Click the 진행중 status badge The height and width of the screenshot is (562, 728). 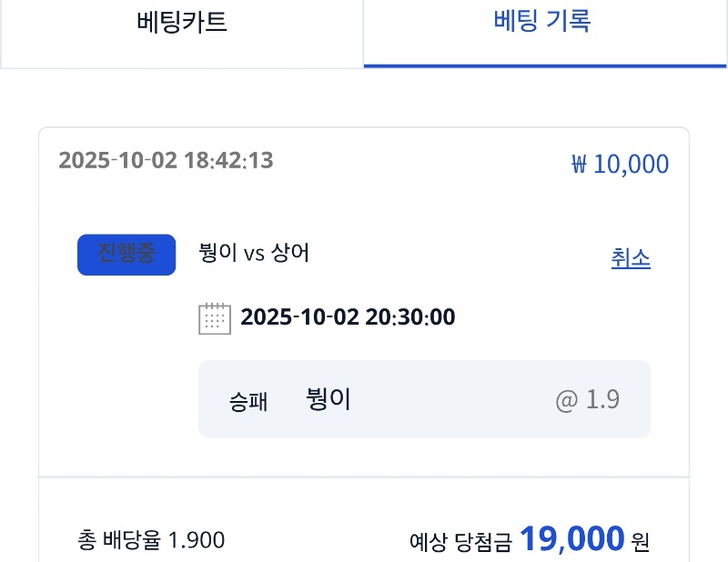coord(126,255)
